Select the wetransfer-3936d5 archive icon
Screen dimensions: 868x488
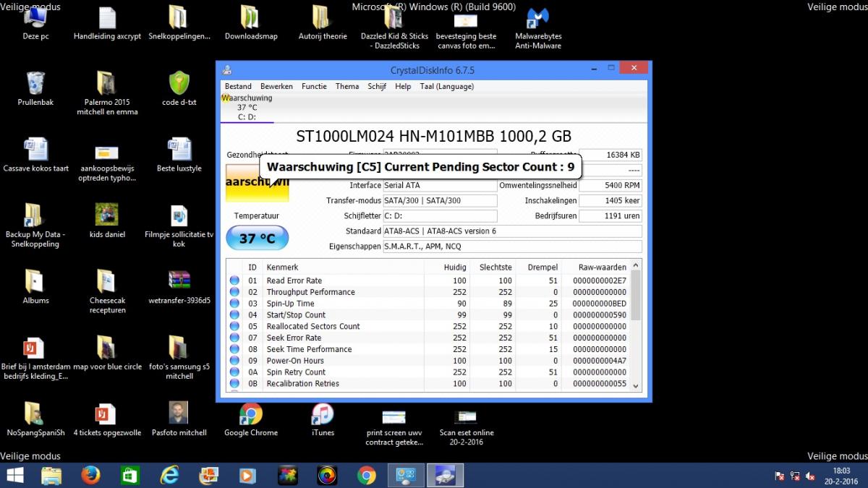tap(179, 287)
